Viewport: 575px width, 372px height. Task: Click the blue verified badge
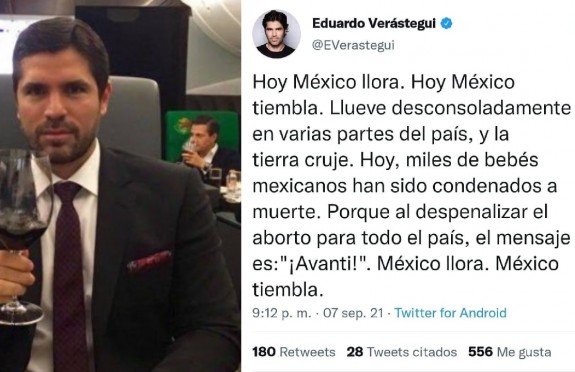(446, 23)
